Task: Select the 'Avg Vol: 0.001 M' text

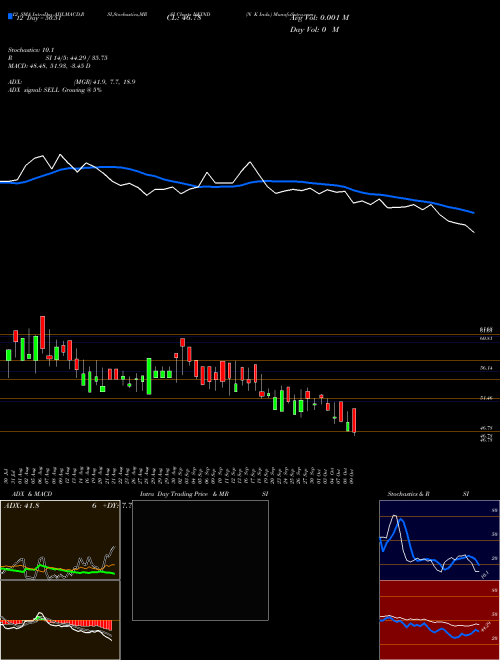Action: [x=319, y=18]
